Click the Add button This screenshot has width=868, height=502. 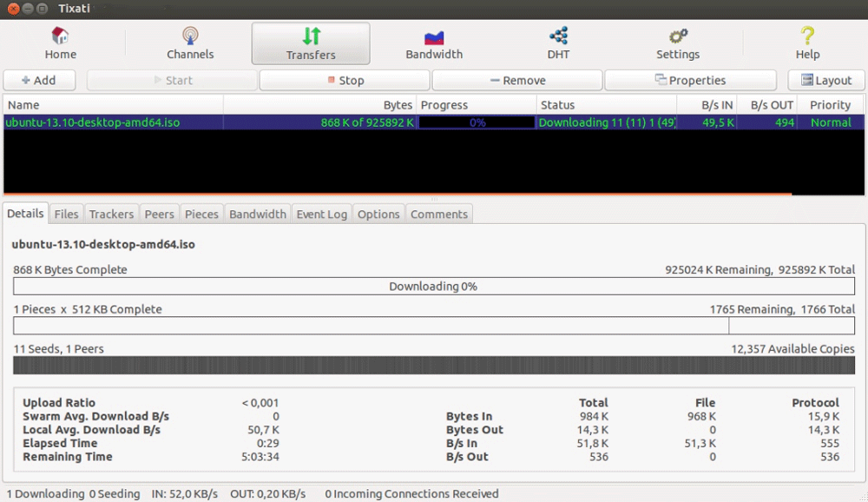[39, 81]
